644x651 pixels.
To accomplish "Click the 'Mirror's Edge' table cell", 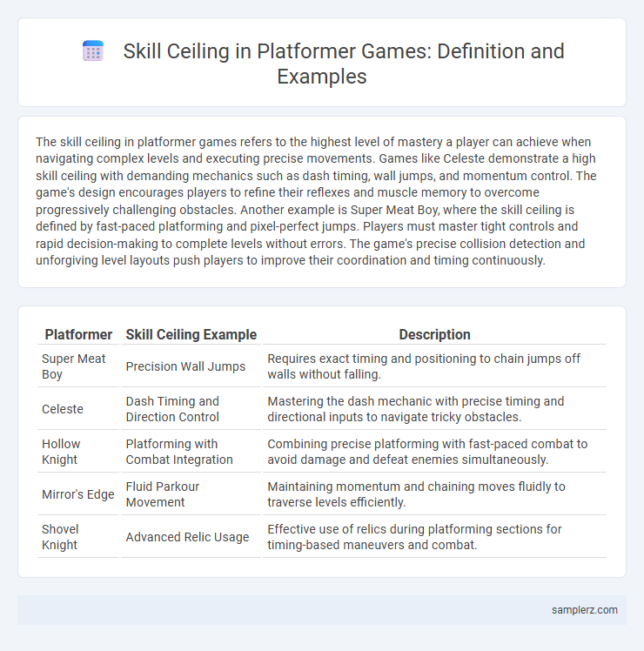I will [78, 494].
